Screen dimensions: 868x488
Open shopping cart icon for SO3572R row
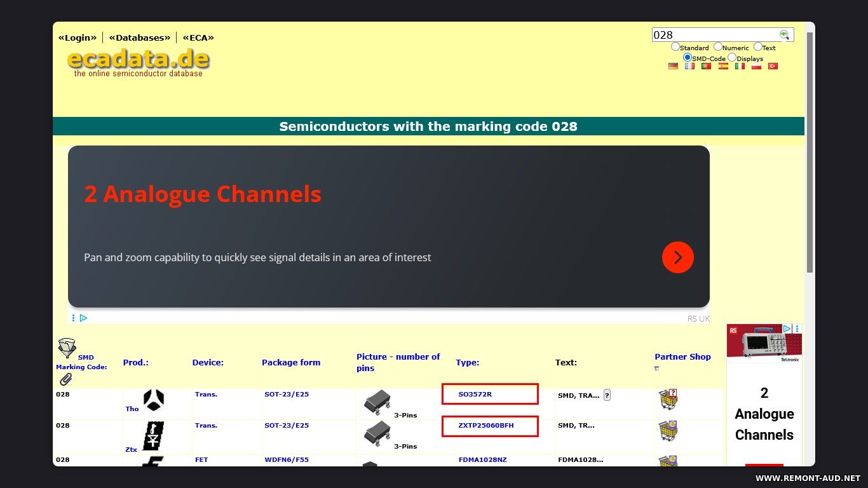pos(667,399)
